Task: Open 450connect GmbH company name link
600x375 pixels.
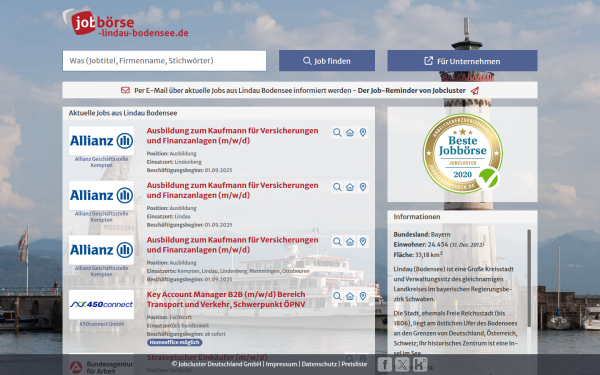Action: click(101, 324)
